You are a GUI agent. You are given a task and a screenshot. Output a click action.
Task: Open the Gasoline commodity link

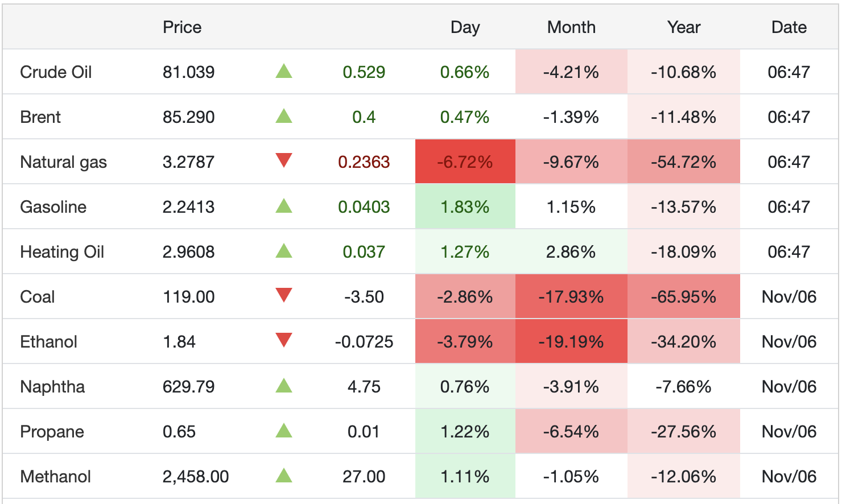tap(53, 207)
